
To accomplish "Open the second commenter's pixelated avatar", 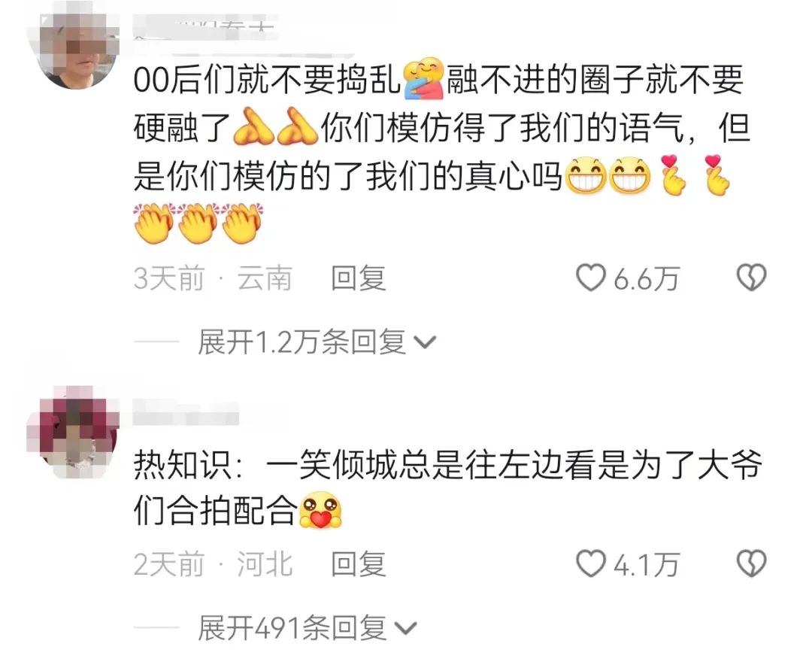I will (73, 432).
